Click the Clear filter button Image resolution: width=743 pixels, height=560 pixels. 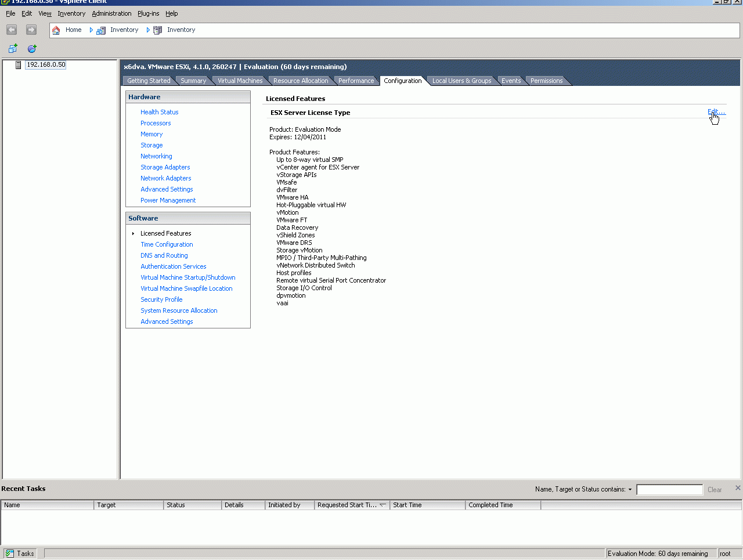tap(715, 490)
